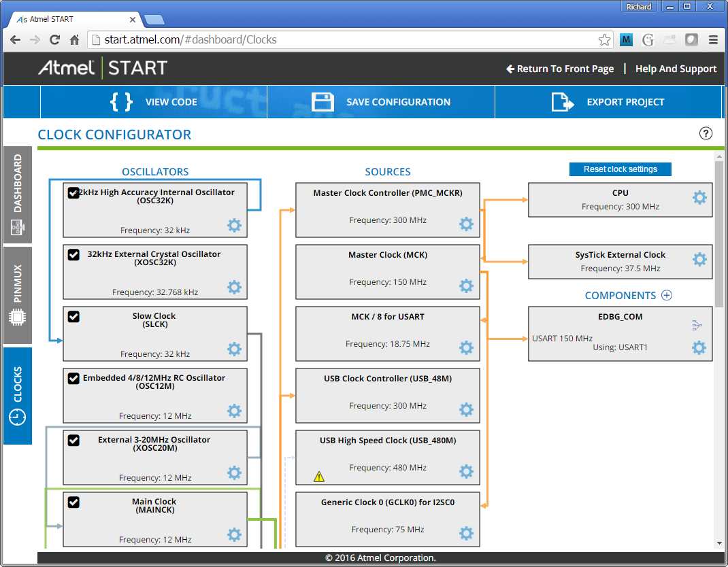Open Chrome menu hamburger icon

point(713,40)
